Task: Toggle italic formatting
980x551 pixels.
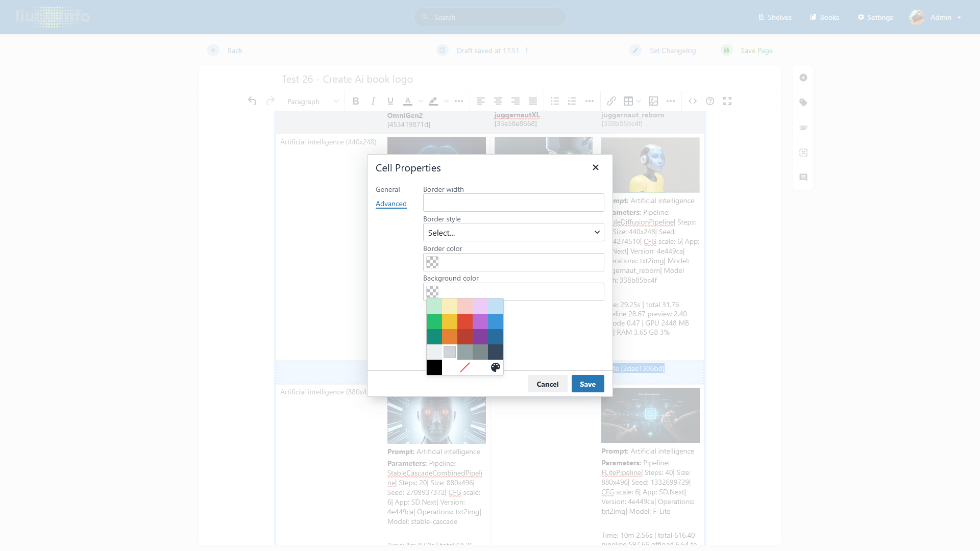Action: (373, 101)
